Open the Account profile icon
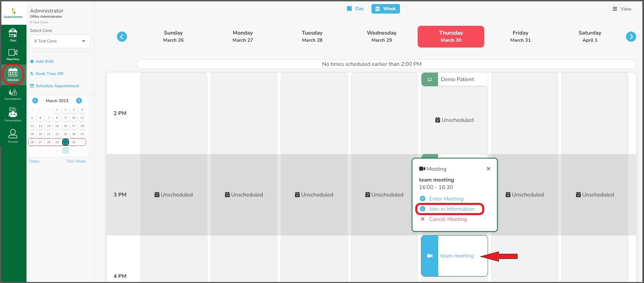The width and height of the screenshot is (644, 283). pos(13,136)
